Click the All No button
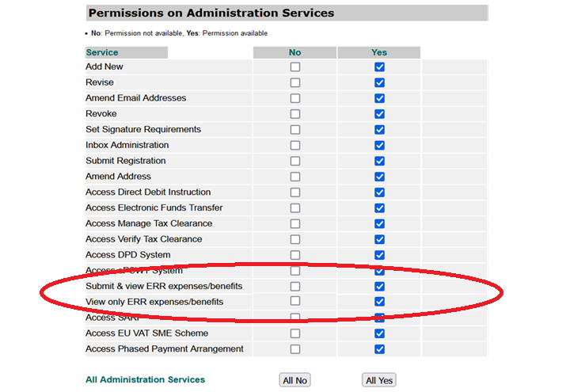The width and height of the screenshot is (570, 392). (294, 380)
